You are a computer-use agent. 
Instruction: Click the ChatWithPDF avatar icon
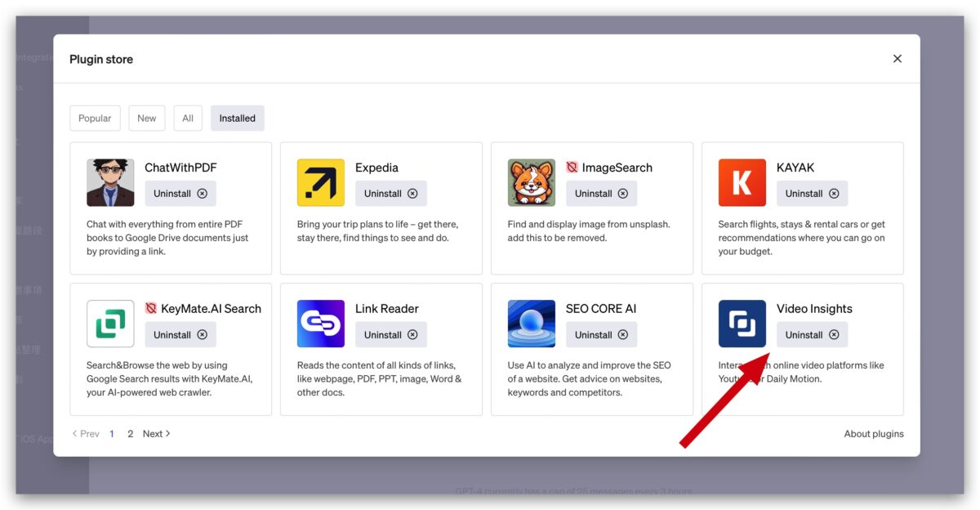click(110, 182)
